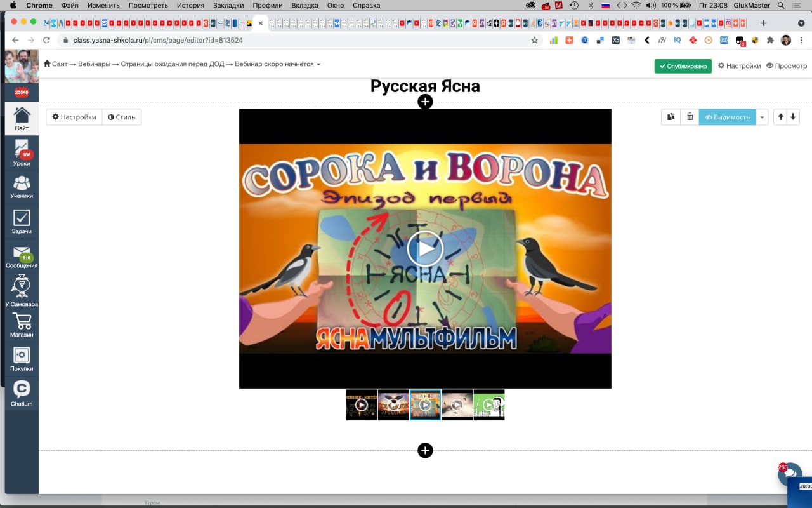
Task: Click the profile photo atop the sidebar
Action: click(x=22, y=66)
